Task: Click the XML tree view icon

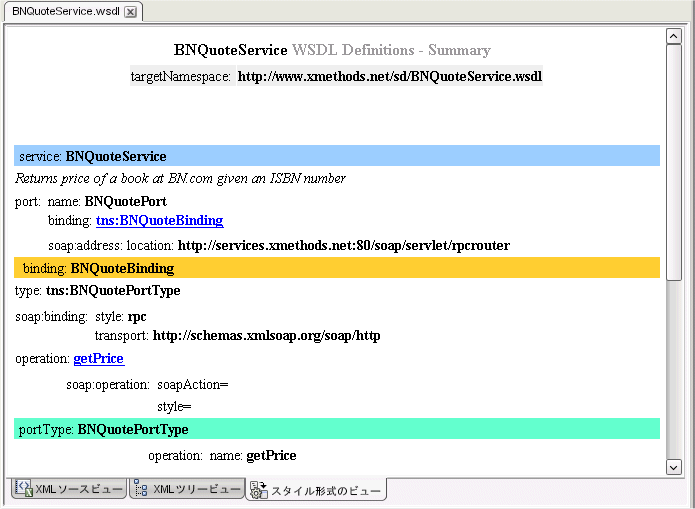Action: 141,488
